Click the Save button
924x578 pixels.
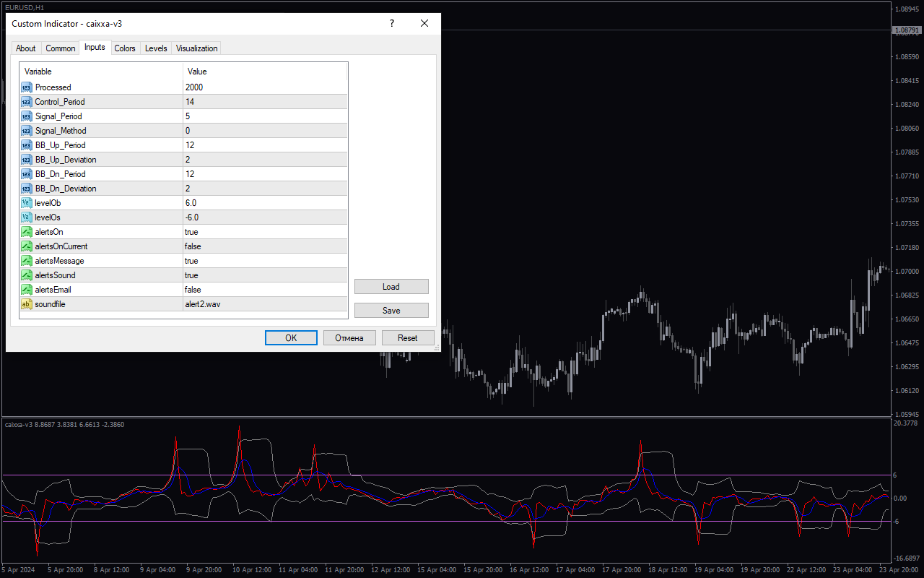click(391, 310)
